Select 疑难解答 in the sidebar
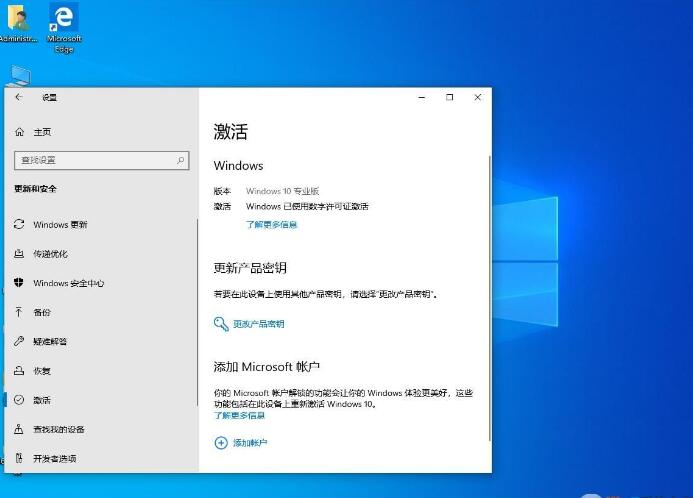 102,341
